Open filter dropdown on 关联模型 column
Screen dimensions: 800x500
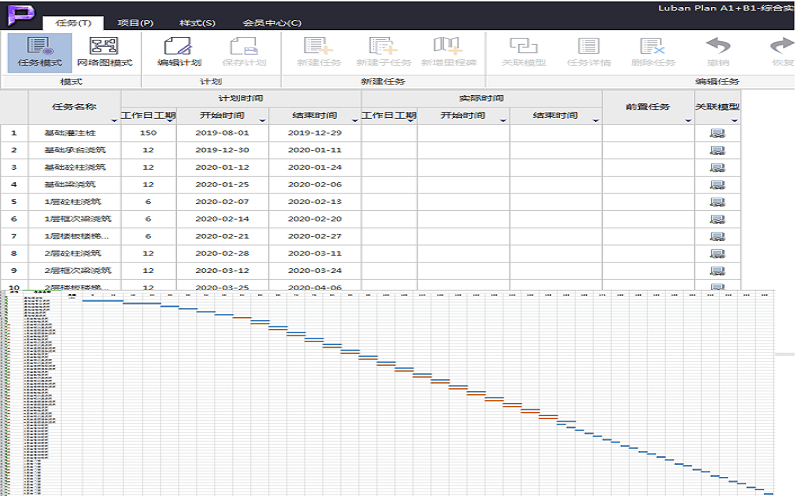click(734, 120)
